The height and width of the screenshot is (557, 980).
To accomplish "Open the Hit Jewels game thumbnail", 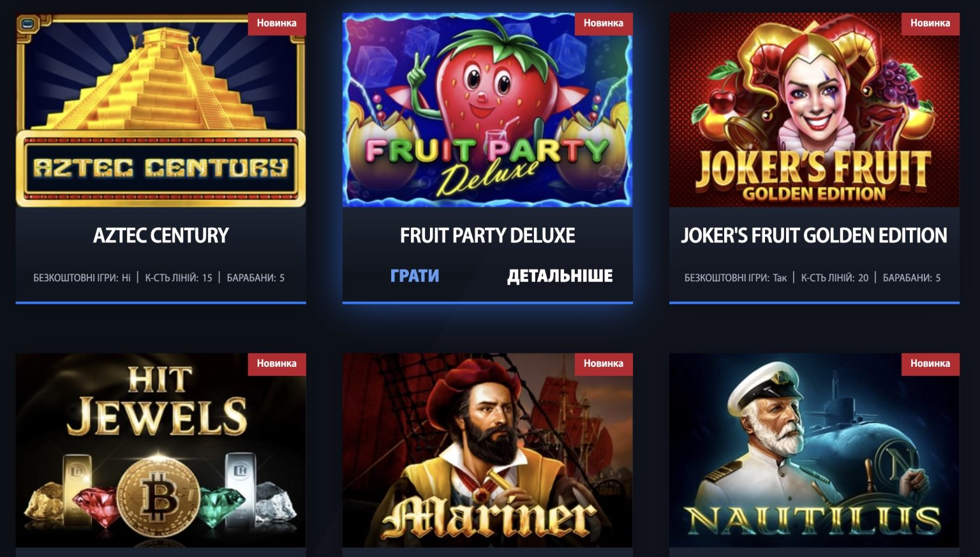I will [161, 450].
